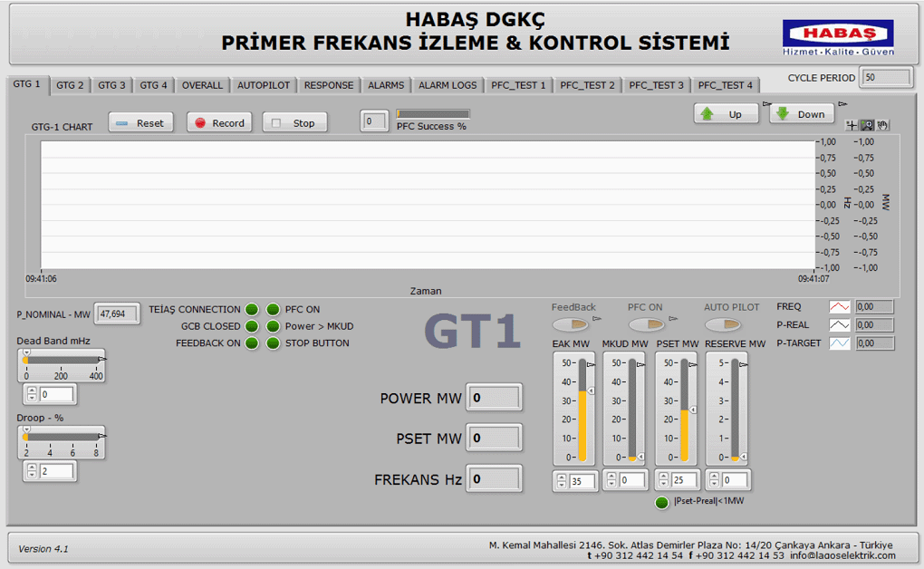Click the Droop value stepper arrows

click(32, 471)
